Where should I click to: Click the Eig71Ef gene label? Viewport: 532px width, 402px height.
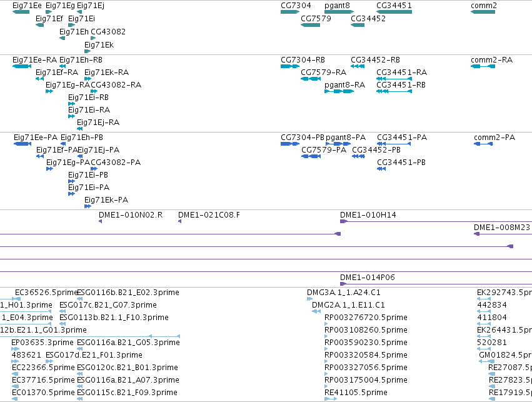pyautogui.click(x=49, y=19)
